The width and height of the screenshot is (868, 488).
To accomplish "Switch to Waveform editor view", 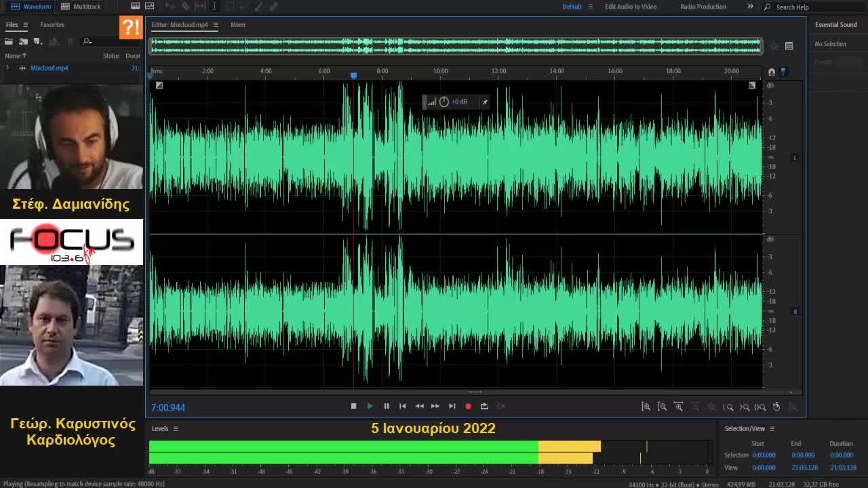I will point(31,6).
